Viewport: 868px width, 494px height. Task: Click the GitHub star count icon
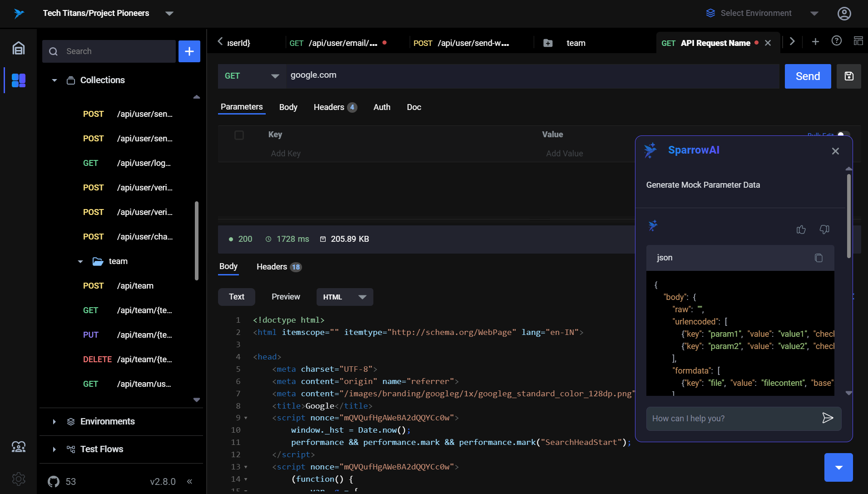(x=54, y=481)
